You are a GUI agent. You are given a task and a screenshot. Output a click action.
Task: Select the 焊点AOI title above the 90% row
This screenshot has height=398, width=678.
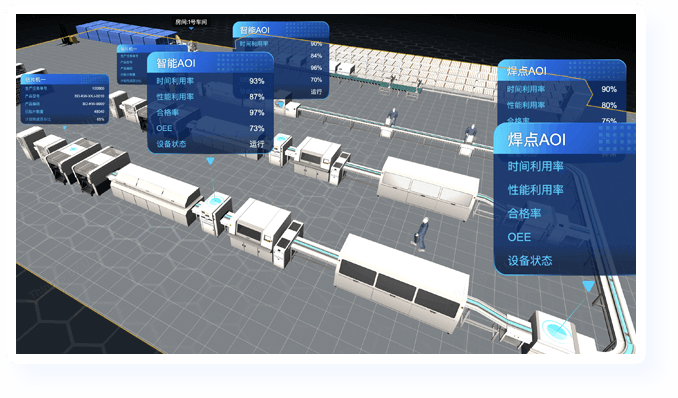(526, 71)
